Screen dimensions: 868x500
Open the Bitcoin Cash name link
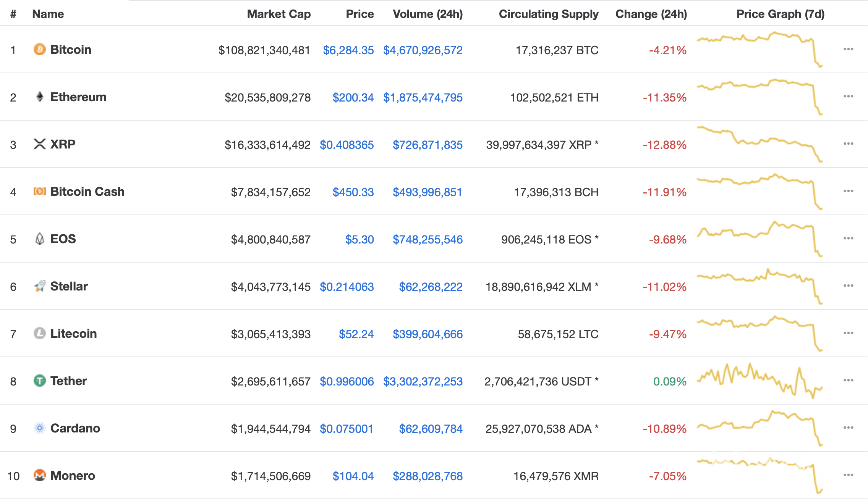87,192
